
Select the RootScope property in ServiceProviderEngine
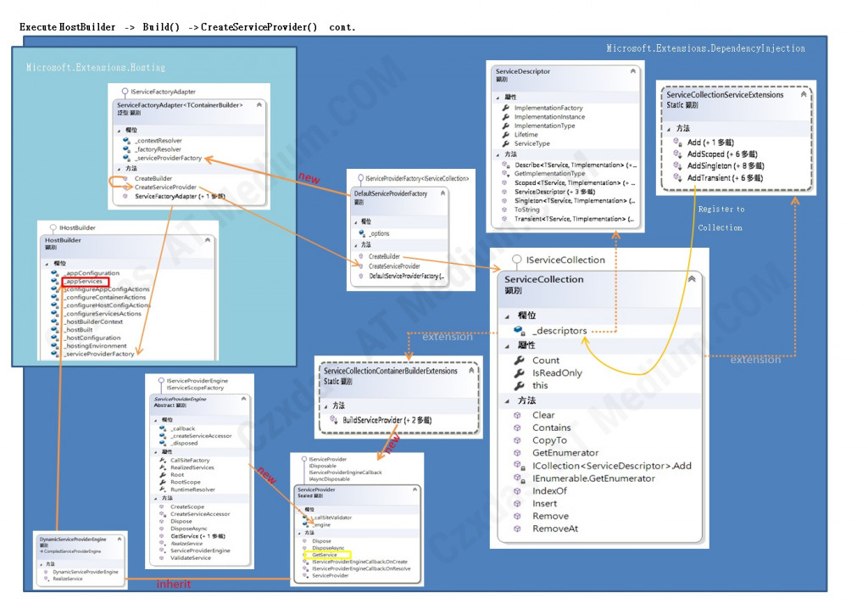(x=186, y=482)
